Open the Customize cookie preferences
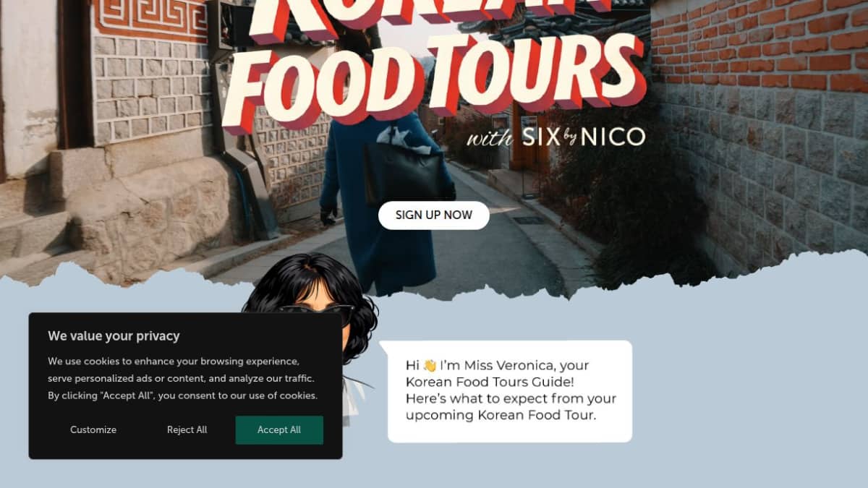The image size is (868, 488). click(93, 430)
